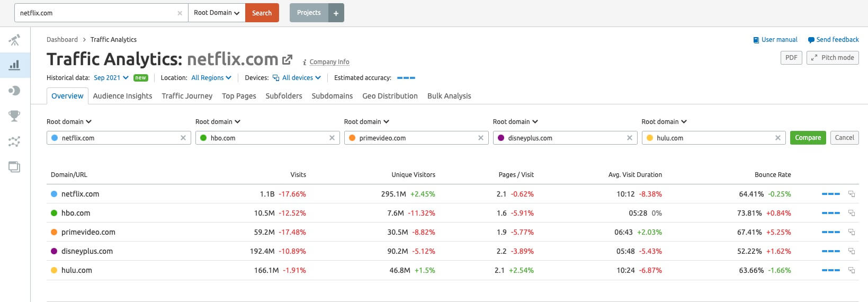Remove hulu.com from comparison field
868x302 pixels.
(778, 138)
